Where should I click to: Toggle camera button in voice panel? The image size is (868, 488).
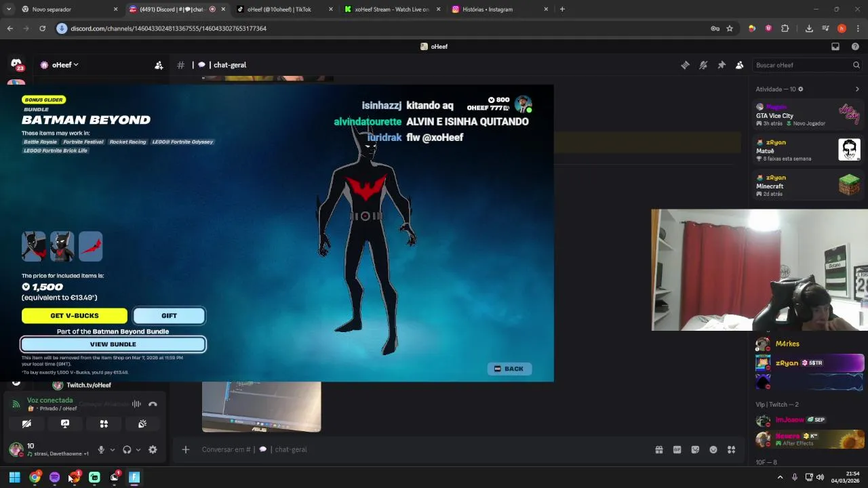click(x=26, y=424)
